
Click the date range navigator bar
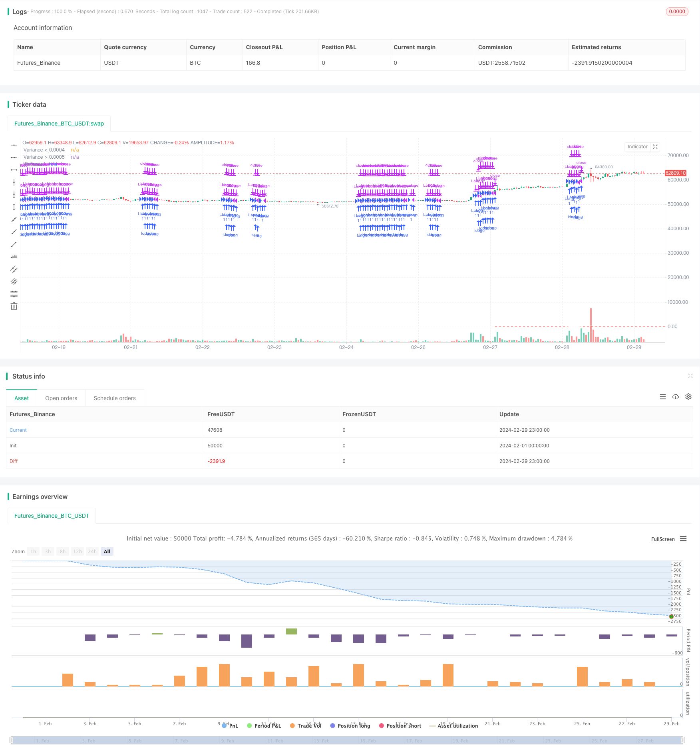[x=347, y=740]
